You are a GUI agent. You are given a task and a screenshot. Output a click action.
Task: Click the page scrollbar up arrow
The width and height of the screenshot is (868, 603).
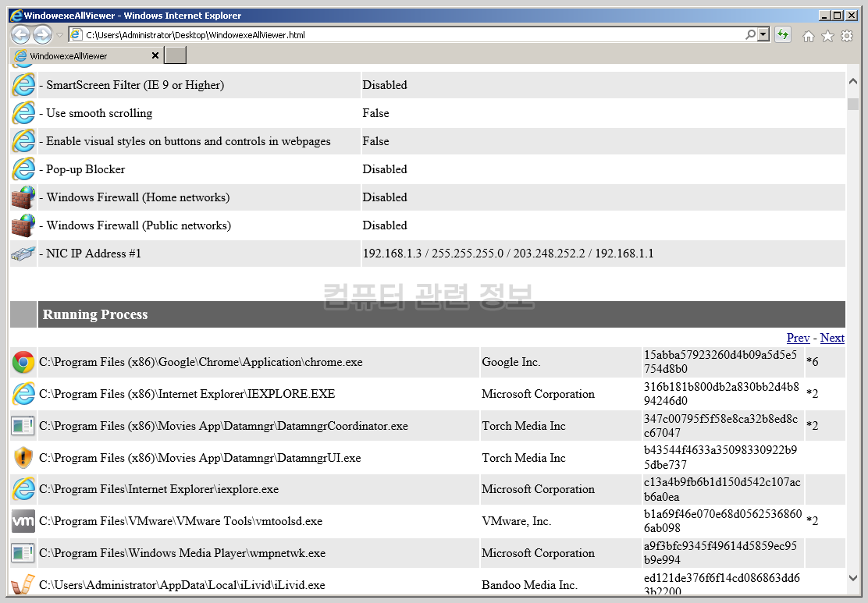pyautogui.click(x=853, y=81)
